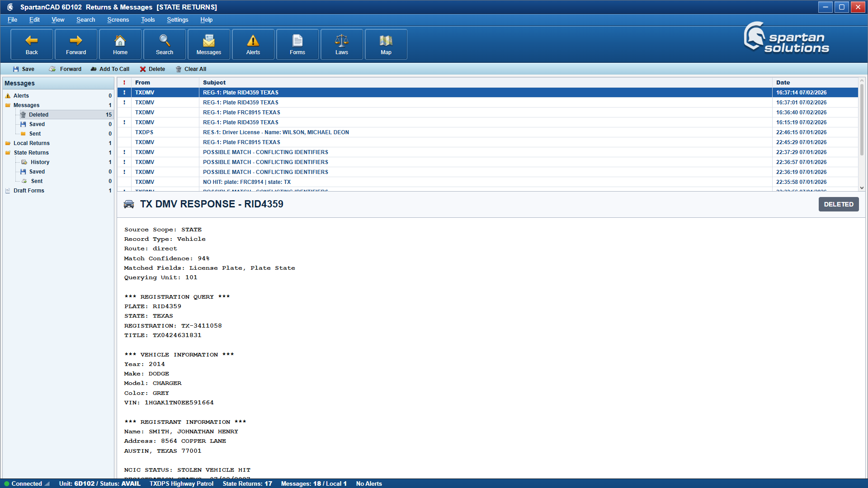Image resolution: width=868 pixels, height=488 pixels.
Task: Forward message from the secondary action bar
Action: 65,69
